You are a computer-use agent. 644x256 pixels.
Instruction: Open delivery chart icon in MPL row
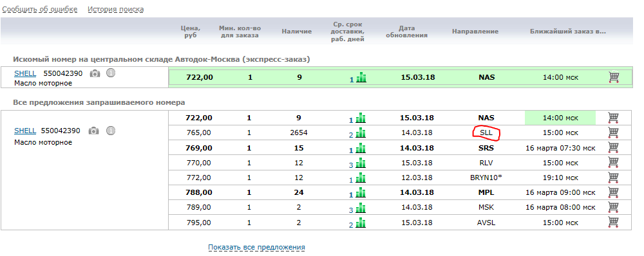pyautogui.click(x=361, y=193)
